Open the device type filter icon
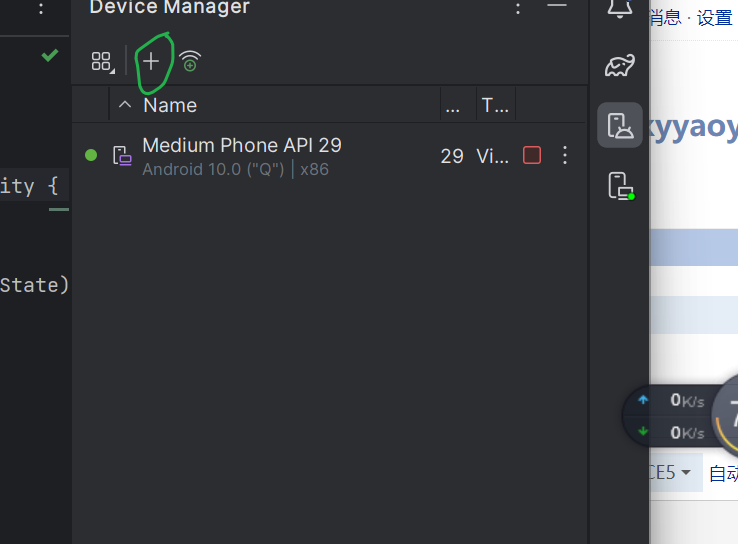The image size is (738, 544). tap(102, 62)
